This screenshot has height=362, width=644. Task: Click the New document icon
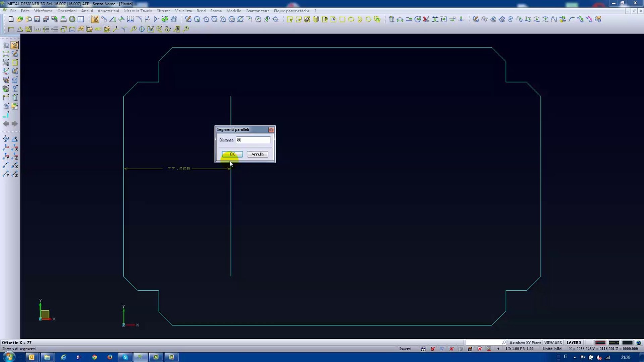pos(11,19)
